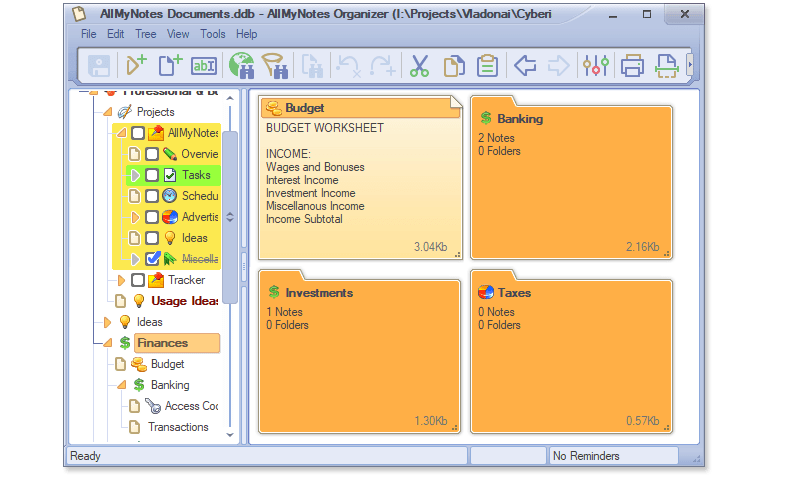Collapse the Finances folder in tree

[107, 343]
